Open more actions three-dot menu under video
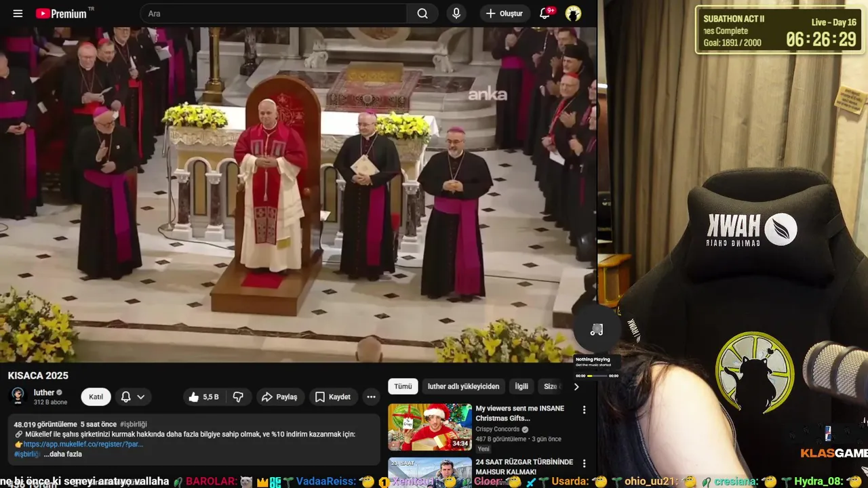The width and height of the screenshot is (868, 488). (371, 397)
